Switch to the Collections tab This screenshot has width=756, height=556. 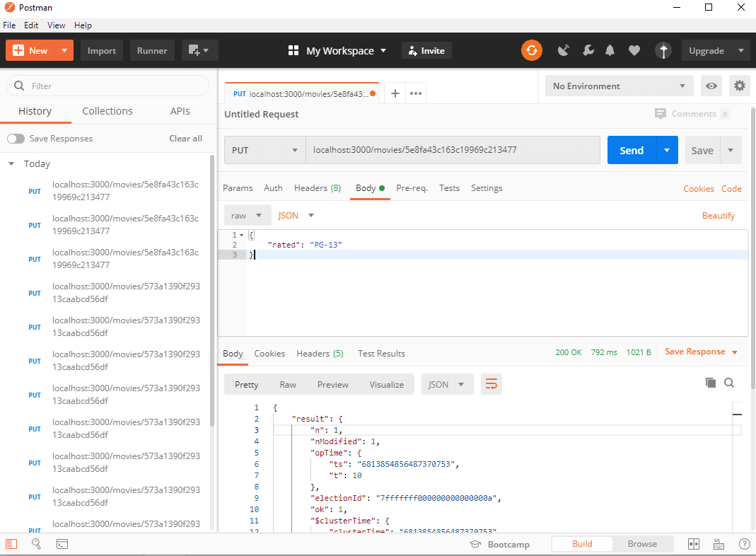(x=107, y=111)
